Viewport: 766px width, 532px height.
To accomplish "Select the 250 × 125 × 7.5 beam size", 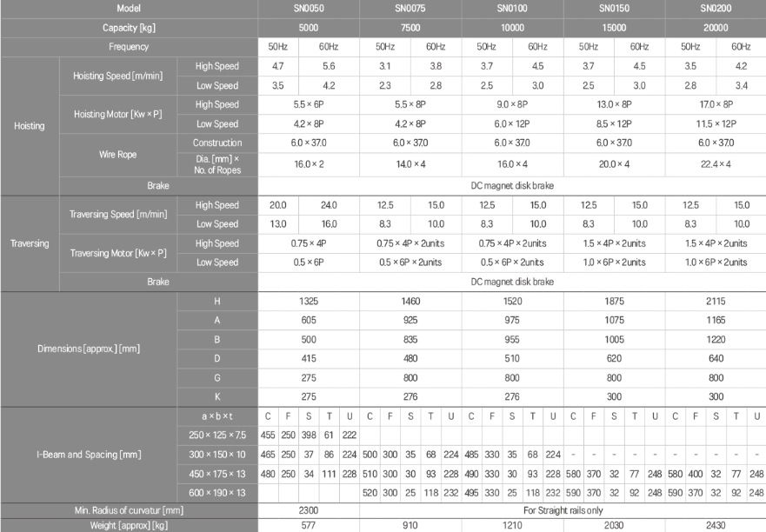I will tap(218, 434).
